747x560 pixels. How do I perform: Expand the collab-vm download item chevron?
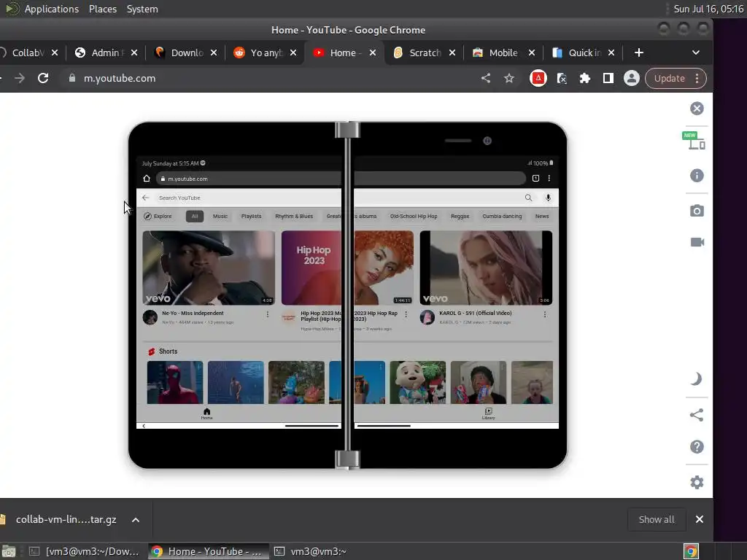tap(135, 519)
